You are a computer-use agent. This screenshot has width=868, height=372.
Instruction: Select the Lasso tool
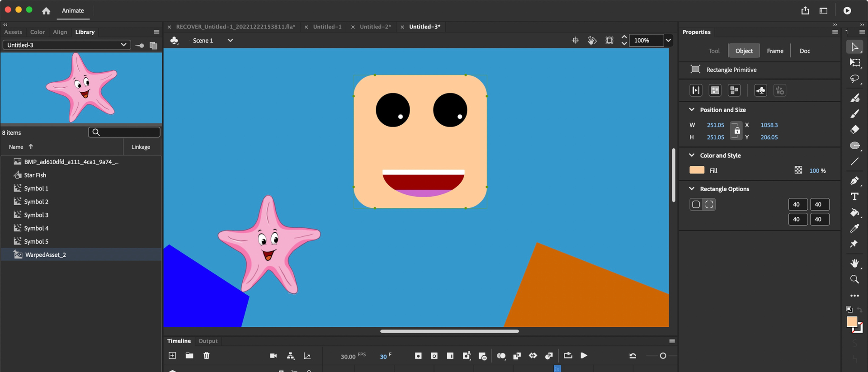pyautogui.click(x=854, y=79)
